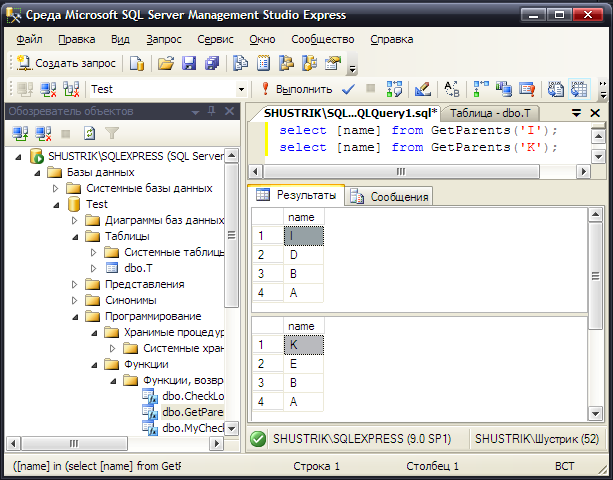Collapse the Функции folder
Screen dimensions: 613x480
click(x=94, y=365)
